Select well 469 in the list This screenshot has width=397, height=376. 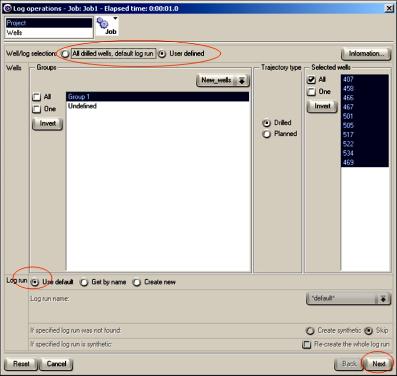click(x=365, y=162)
